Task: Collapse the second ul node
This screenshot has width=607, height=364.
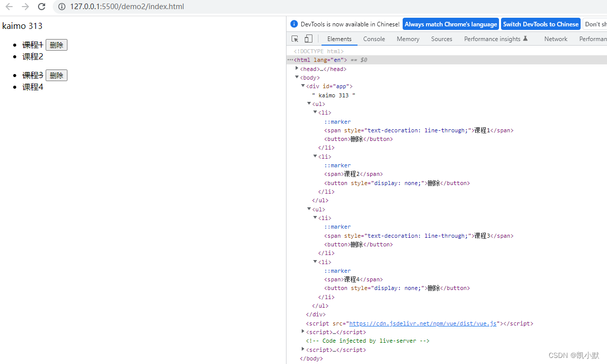Action: pos(309,209)
